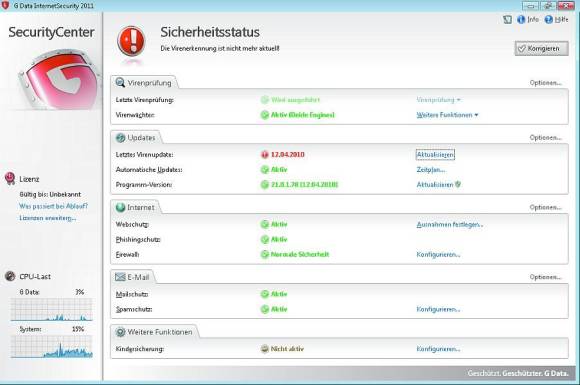Click the G Data CPU load graph
The image size is (580, 385).
pyautogui.click(x=51, y=309)
